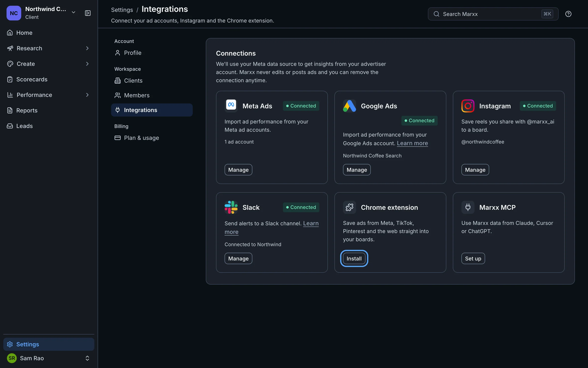Open Profile settings page
Screen dimensions: 588x368
pyautogui.click(x=152, y=53)
